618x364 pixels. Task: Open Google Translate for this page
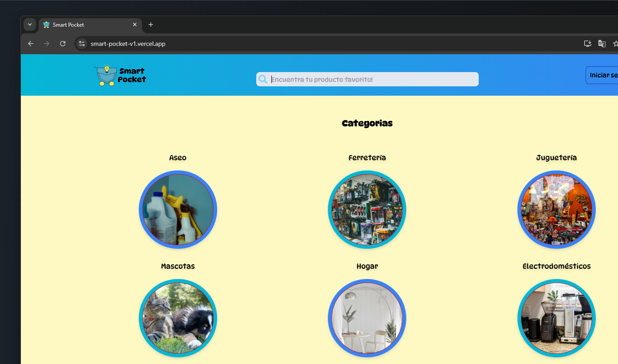click(x=602, y=44)
